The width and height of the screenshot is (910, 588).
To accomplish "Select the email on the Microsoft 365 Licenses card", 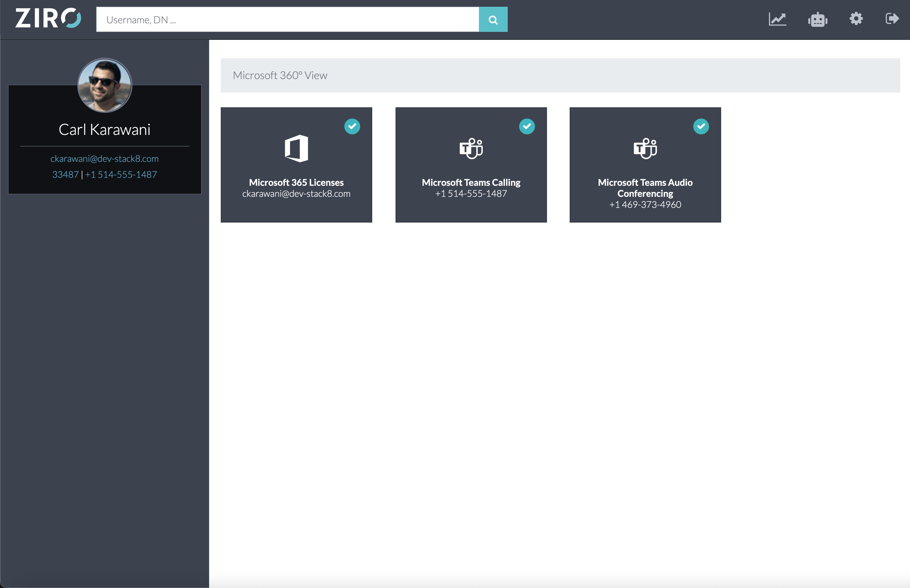I will coord(296,193).
